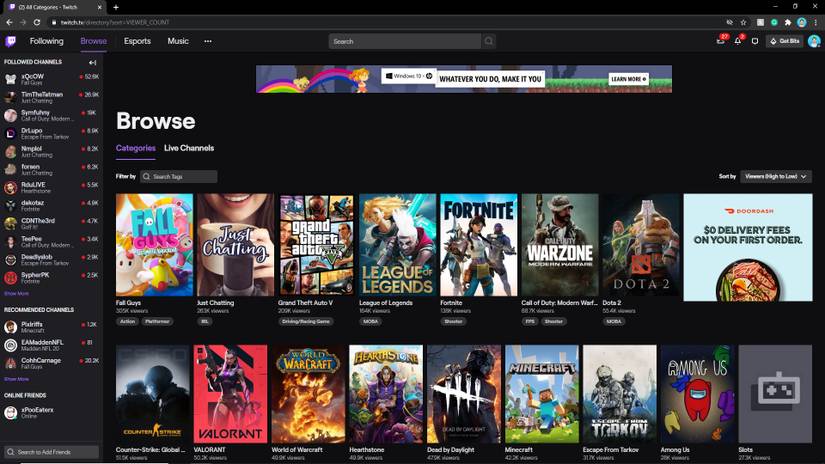Click the FPS tag under Call of Duty

pyautogui.click(x=530, y=321)
